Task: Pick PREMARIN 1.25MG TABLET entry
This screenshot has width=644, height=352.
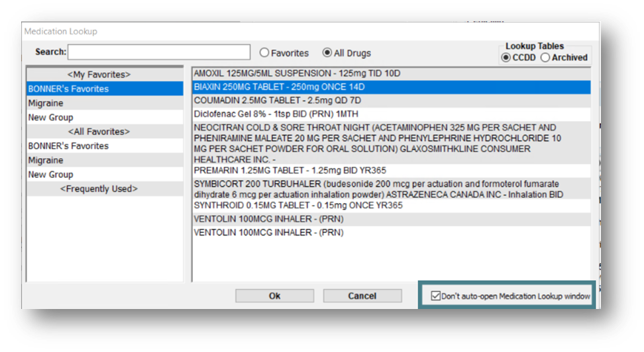Action: point(392,170)
